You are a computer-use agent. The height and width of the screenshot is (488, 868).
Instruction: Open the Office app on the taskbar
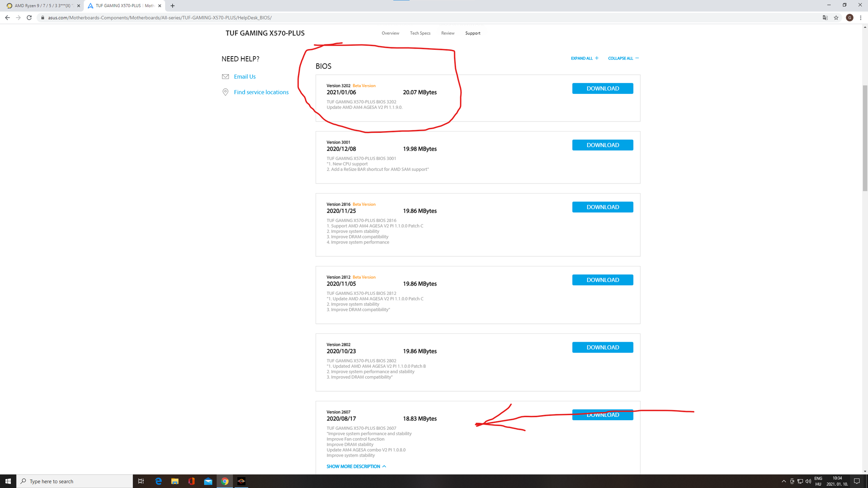coord(192,481)
